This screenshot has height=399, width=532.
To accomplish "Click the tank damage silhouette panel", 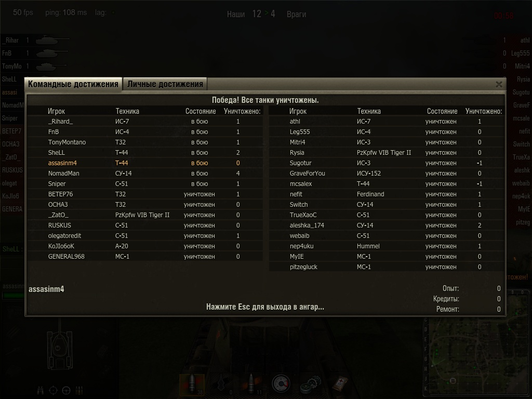I will 60,350.
